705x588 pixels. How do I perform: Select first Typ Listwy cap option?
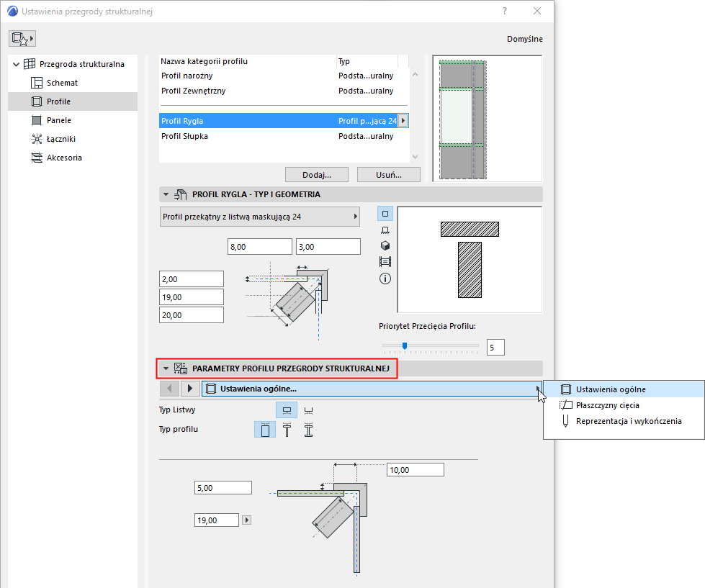[287, 410]
